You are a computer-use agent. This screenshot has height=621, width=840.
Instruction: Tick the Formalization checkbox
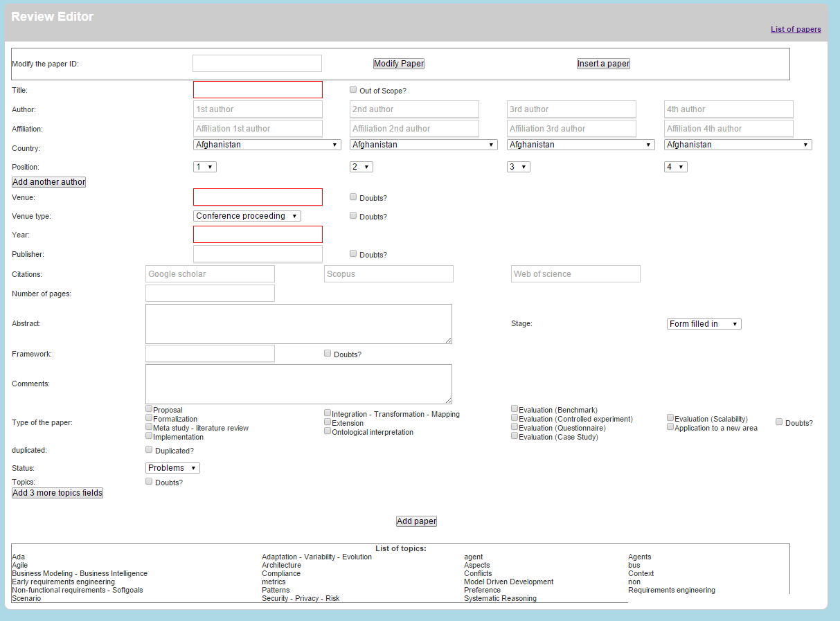click(149, 417)
